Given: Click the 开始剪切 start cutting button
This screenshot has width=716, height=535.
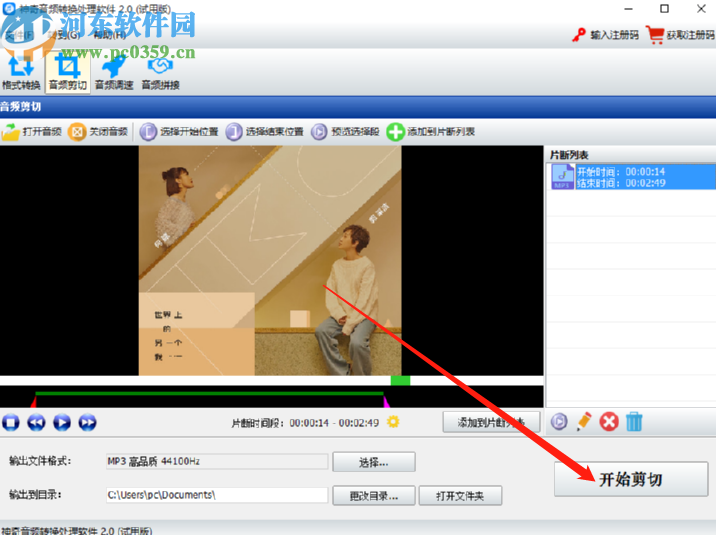Looking at the screenshot, I should click(x=631, y=479).
